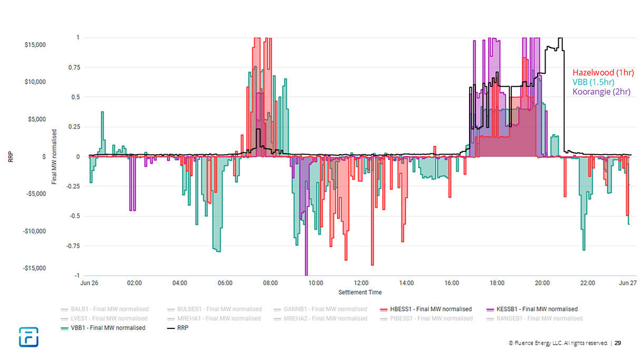This screenshot has height=362, width=644.
Task: Click the greyed BALB1 legend marker
Action: [x=65, y=309]
